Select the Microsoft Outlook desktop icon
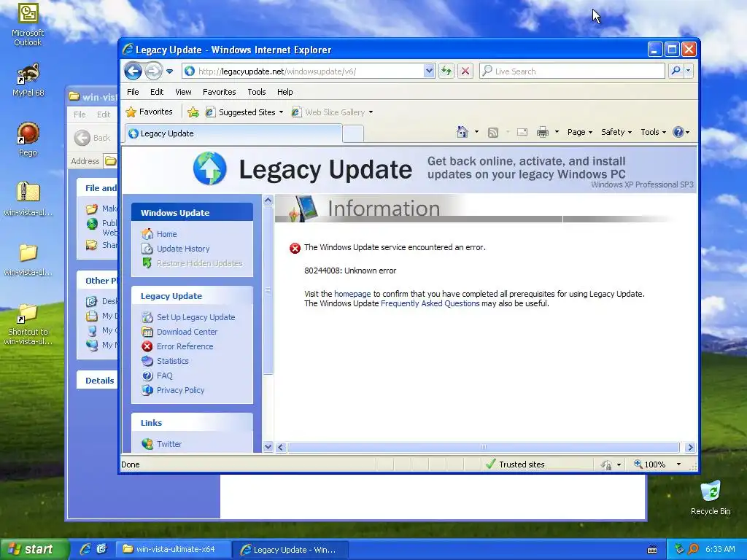Screen dimensions: 747x560 click(28, 26)
